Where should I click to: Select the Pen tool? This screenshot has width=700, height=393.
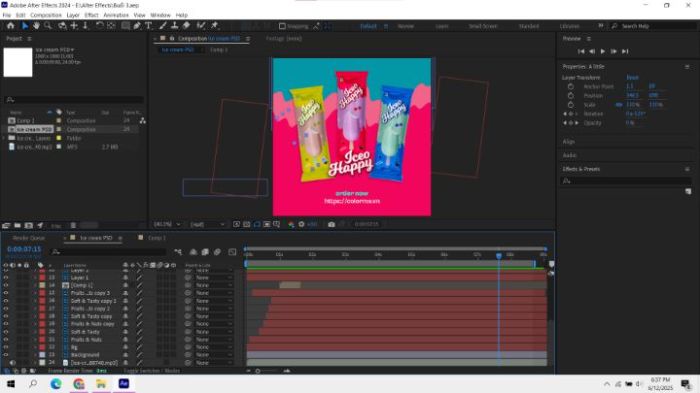point(137,26)
